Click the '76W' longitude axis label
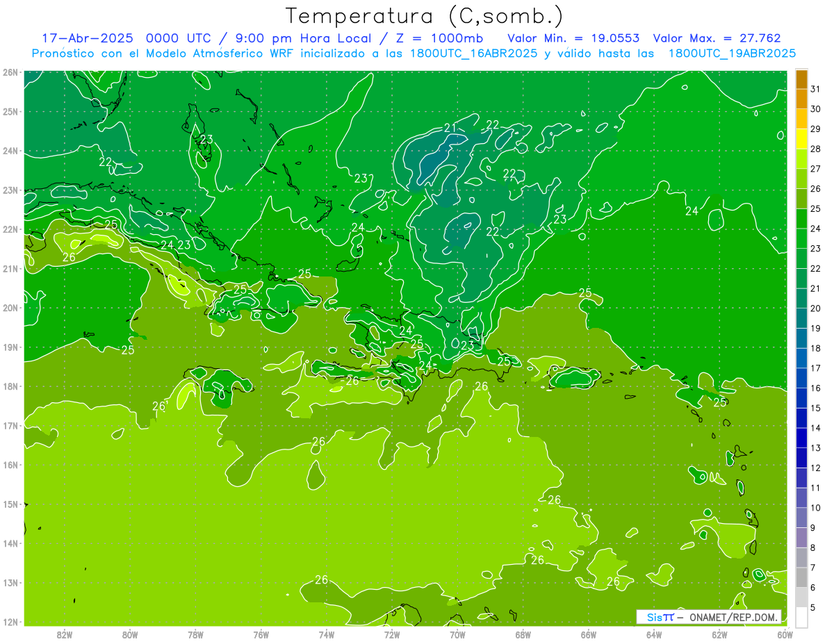 tap(261, 634)
